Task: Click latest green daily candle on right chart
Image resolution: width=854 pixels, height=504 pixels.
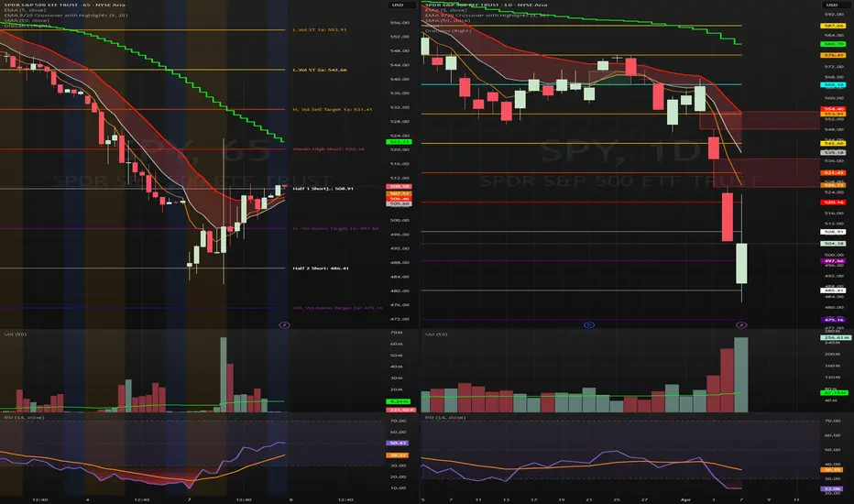Action: click(741, 263)
